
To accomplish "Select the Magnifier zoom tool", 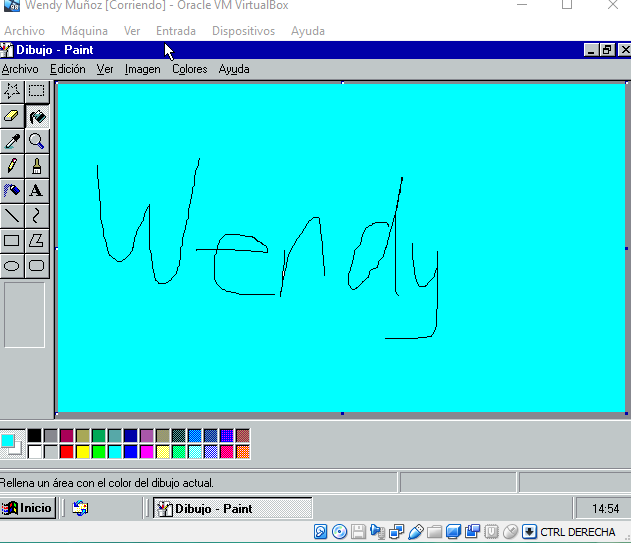I will [37, 141].
